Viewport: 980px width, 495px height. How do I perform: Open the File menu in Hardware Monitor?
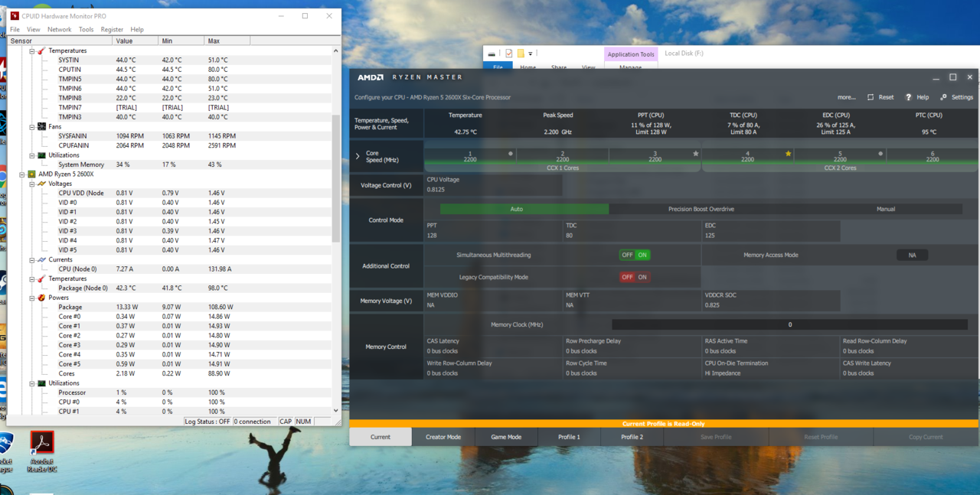[15, 30]
